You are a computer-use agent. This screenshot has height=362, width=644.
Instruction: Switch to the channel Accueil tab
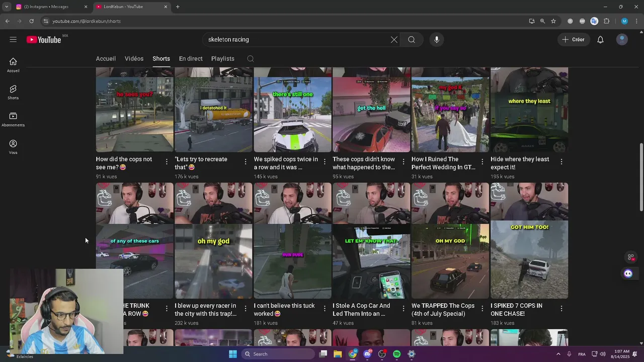click(x=106, y=59)
